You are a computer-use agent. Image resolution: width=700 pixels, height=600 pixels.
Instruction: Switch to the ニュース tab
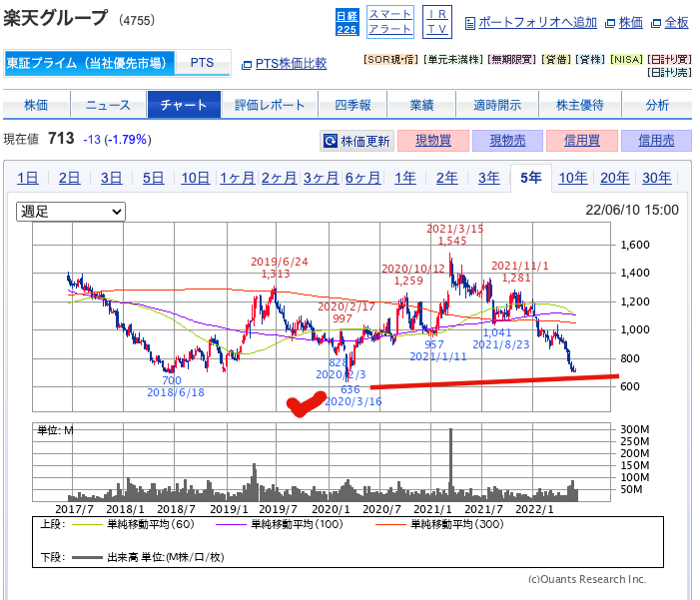pyautogui.click(x=108, y=105)
